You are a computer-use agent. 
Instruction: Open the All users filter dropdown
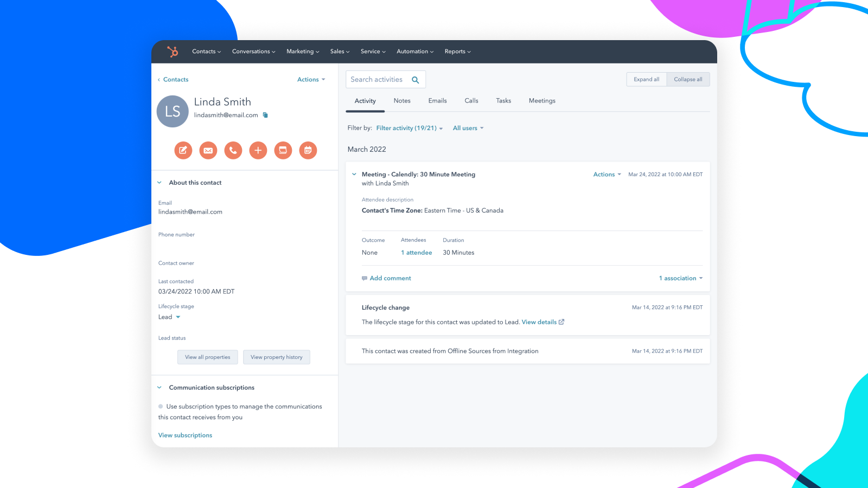coord(468,128)
